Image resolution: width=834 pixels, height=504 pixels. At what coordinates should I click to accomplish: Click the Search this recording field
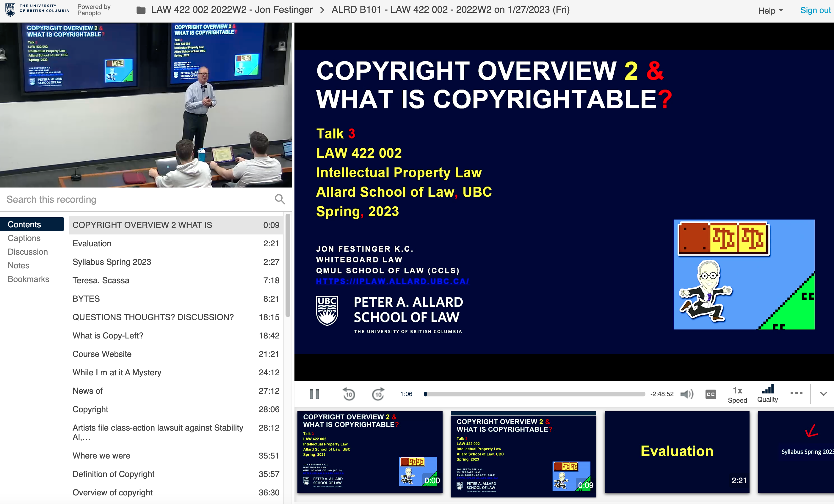139,200
